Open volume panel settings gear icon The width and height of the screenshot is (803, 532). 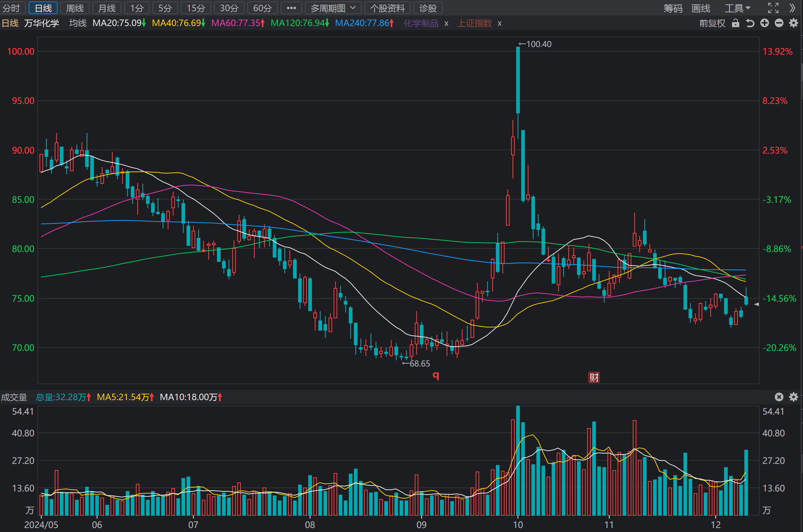coord(794,397)
